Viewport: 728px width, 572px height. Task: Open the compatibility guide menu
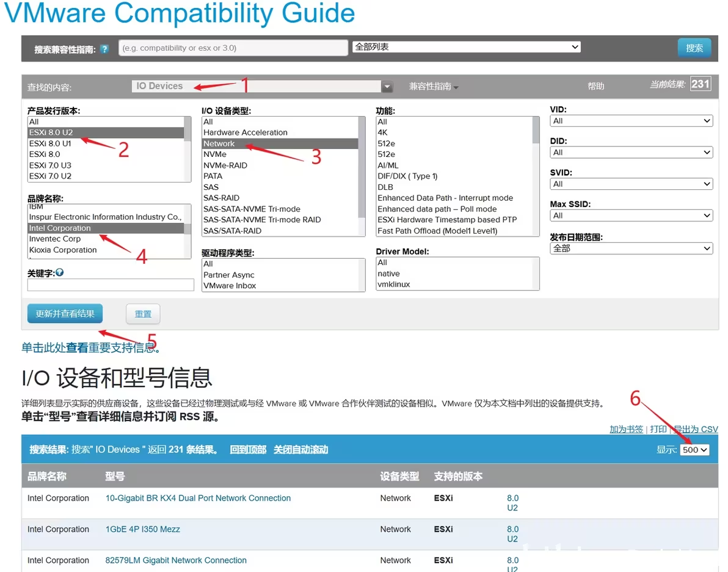[x=433, y=87]
